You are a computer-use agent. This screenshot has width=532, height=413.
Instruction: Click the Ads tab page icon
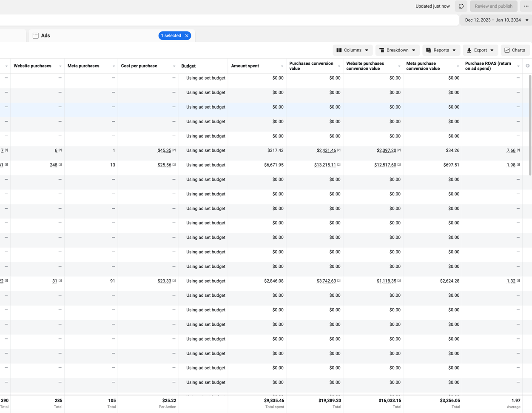point(36,36)
